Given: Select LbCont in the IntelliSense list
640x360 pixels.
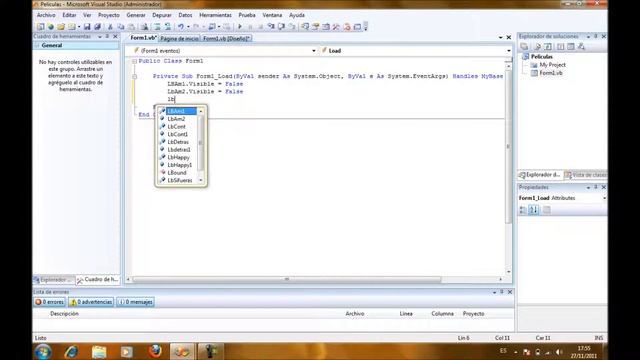Looking at the screenshot, I should [x=176, y=127].
